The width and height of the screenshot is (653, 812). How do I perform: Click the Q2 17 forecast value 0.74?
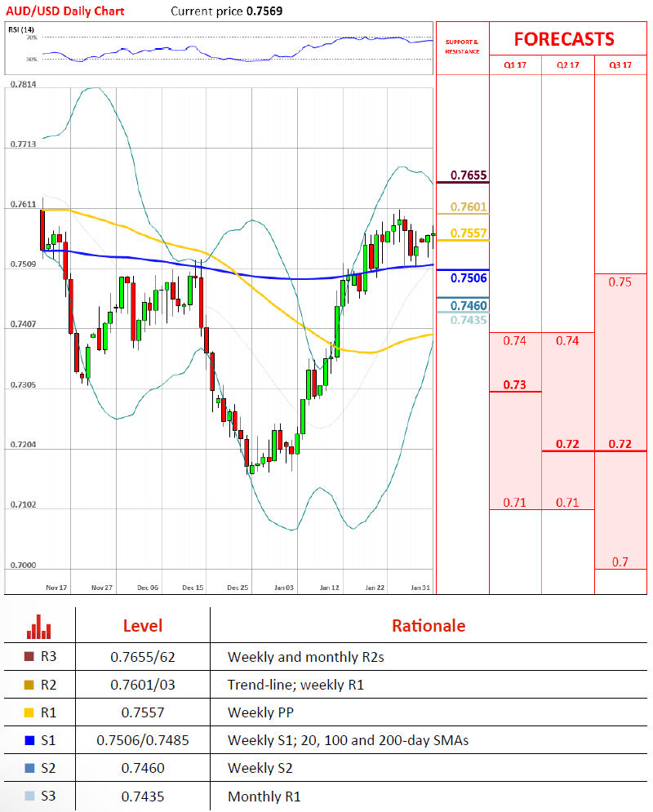(x=567, y=341)
